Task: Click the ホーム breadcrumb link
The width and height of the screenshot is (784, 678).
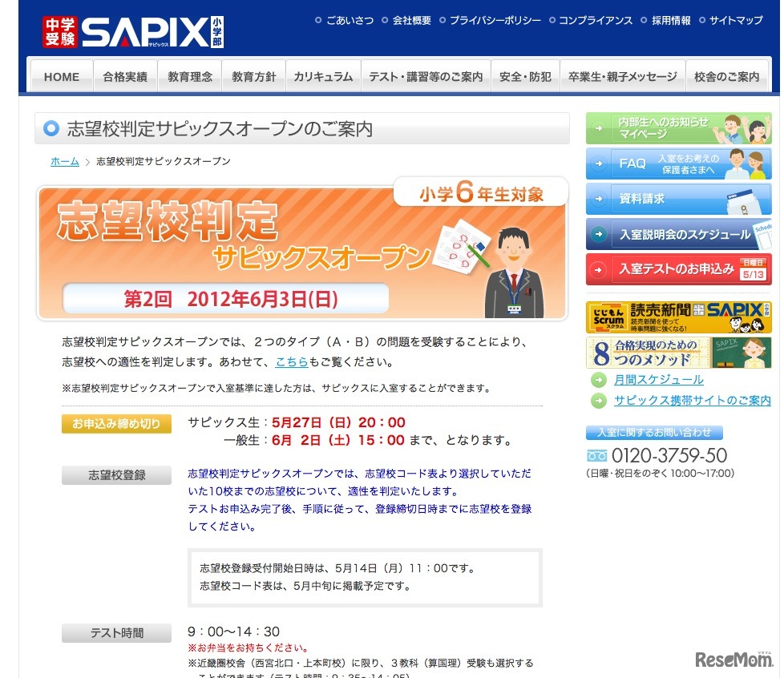Action: click(64, 162)
